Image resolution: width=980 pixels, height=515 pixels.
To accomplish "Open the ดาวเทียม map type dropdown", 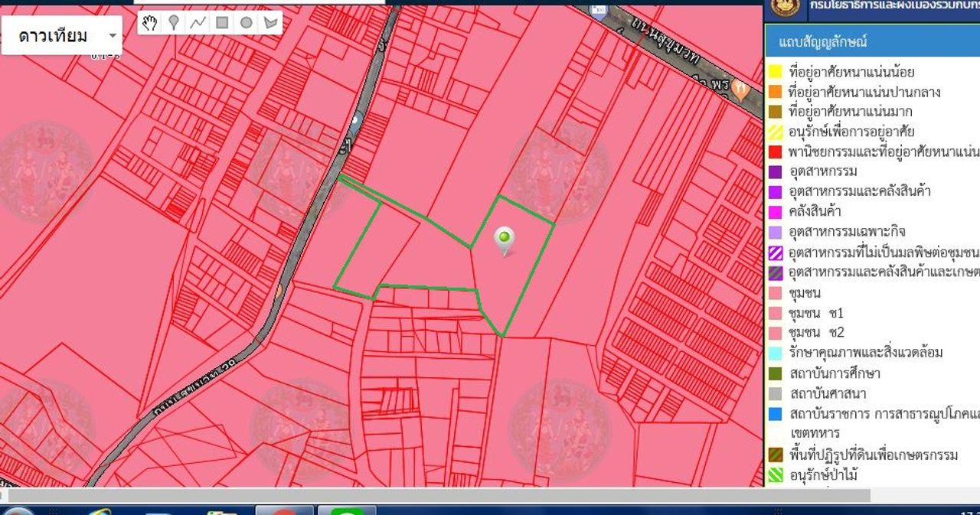I will point(62,36).
